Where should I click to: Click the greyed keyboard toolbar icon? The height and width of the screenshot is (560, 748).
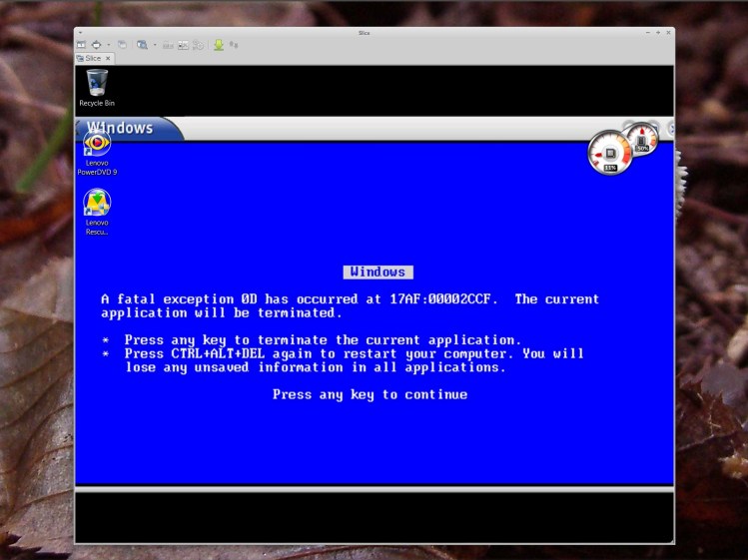tap(168, 45)
